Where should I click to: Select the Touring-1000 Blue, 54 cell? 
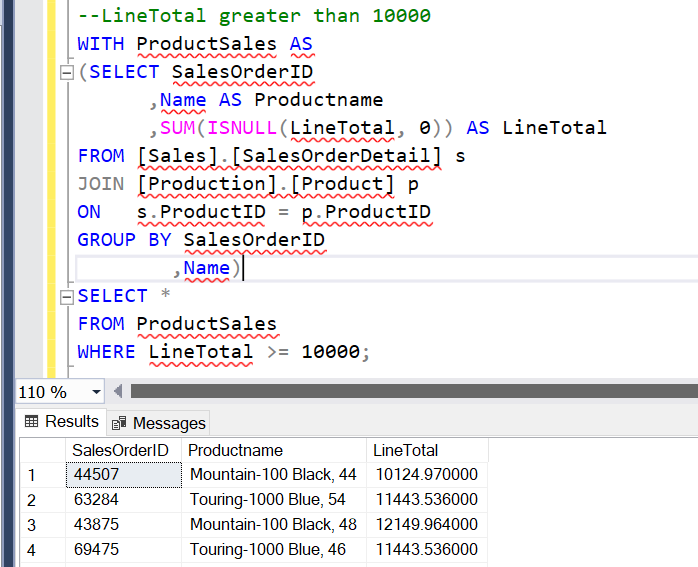[x=273, y=499]
